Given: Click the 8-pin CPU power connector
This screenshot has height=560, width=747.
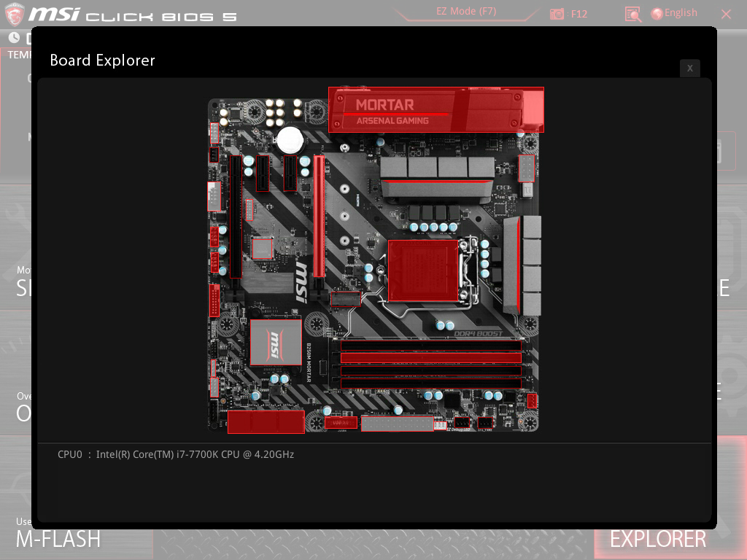Looking at the screenshot, I should coord(526,168).
